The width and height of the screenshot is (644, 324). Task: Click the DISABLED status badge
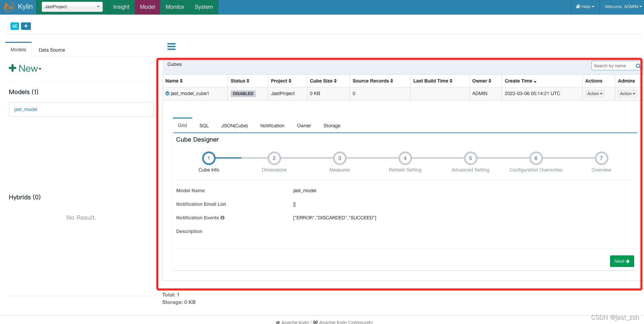pyautogui.click(x=243, y=94)
